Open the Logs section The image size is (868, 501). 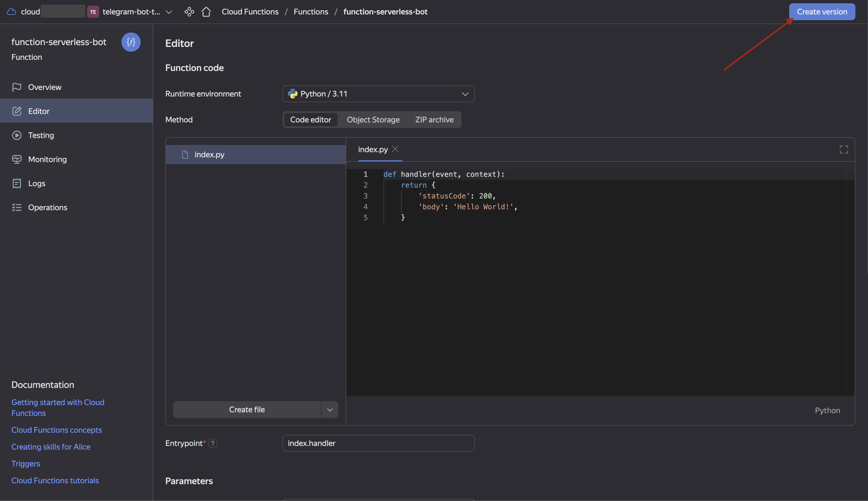(x=36, y=183)
